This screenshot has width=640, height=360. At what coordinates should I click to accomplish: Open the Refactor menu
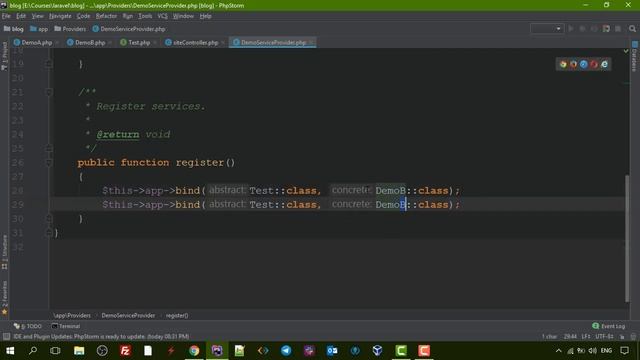(106, 16)
